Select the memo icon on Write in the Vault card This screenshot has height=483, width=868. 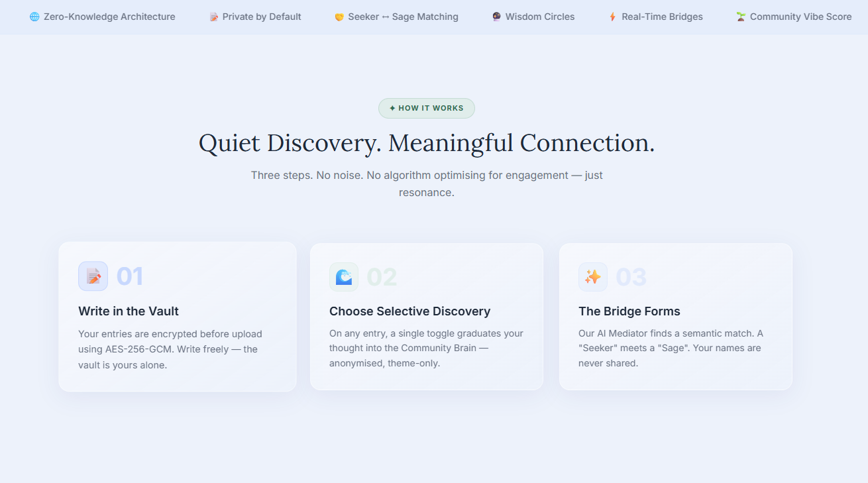tap(93, 276)
